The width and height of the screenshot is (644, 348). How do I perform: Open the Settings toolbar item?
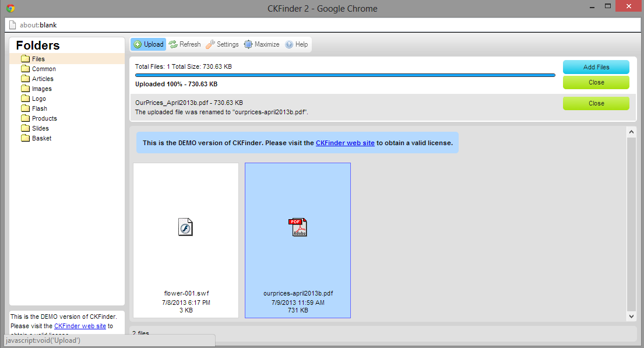(x=222, y=44)
